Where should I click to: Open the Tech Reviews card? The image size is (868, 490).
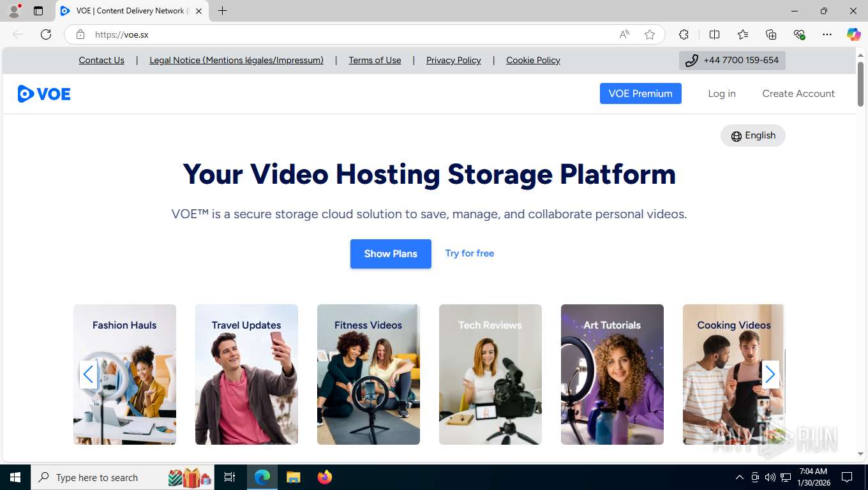click(490, 375)
